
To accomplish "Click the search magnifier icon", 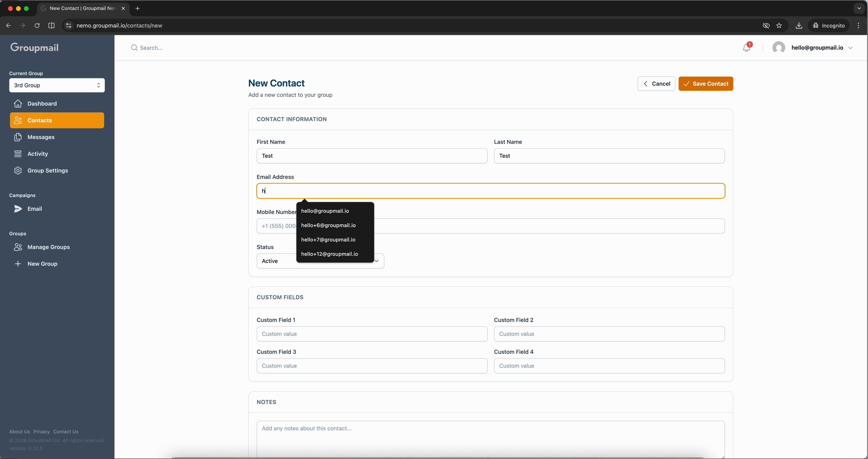I will click(x=134, y=48).
